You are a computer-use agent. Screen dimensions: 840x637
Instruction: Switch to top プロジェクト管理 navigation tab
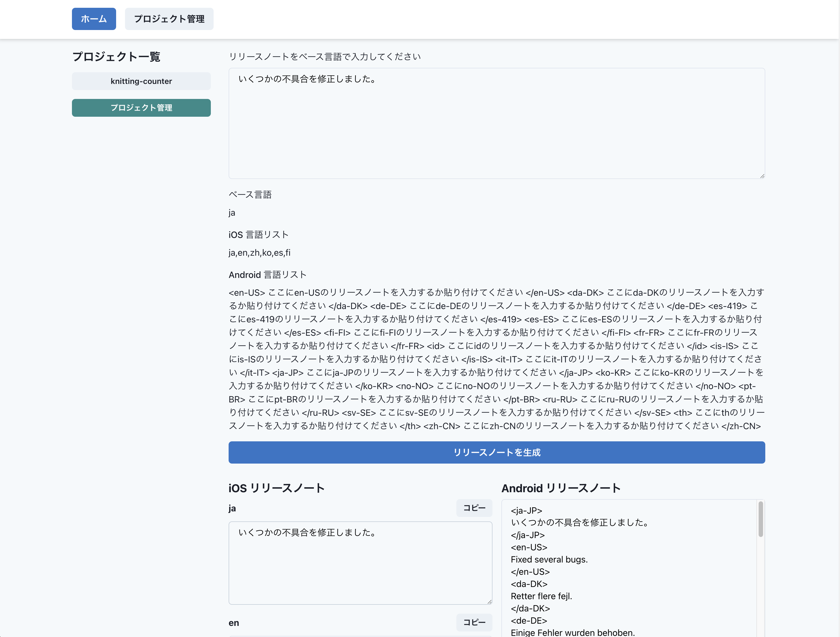(169, 19)
